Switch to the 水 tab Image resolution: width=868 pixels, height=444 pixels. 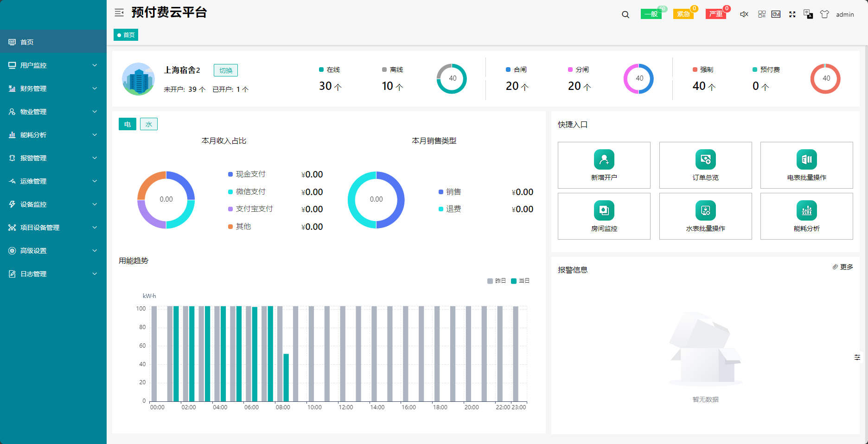tap(149, 124)
